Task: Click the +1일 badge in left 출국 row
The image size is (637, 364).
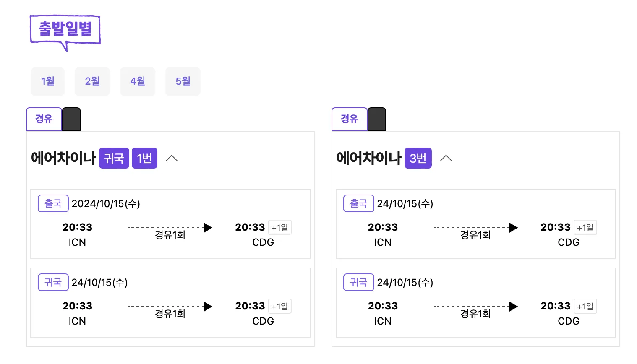Action: (x=280, y=228)
